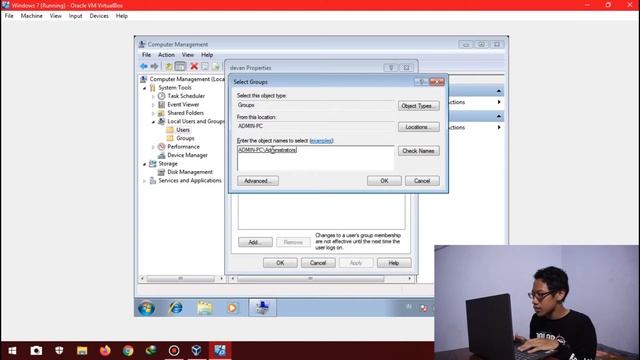This screenshot has height=360, width=640.
Task: Open Computer Management View menu
Action: pyautogui.click(x=188, y=55)
